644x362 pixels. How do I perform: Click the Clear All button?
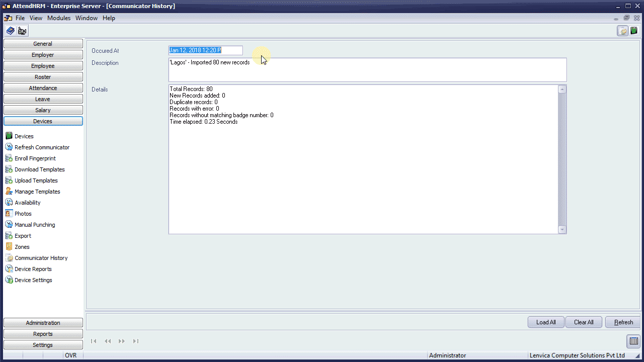584,322
